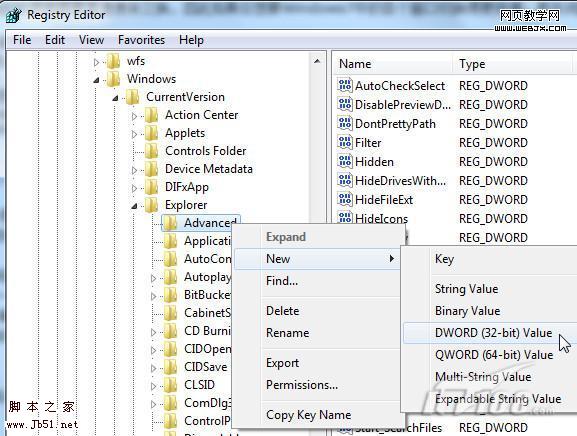Open the Edit menu
The height and width of the screenshot is (436, 577).
(x=55, y=39)
